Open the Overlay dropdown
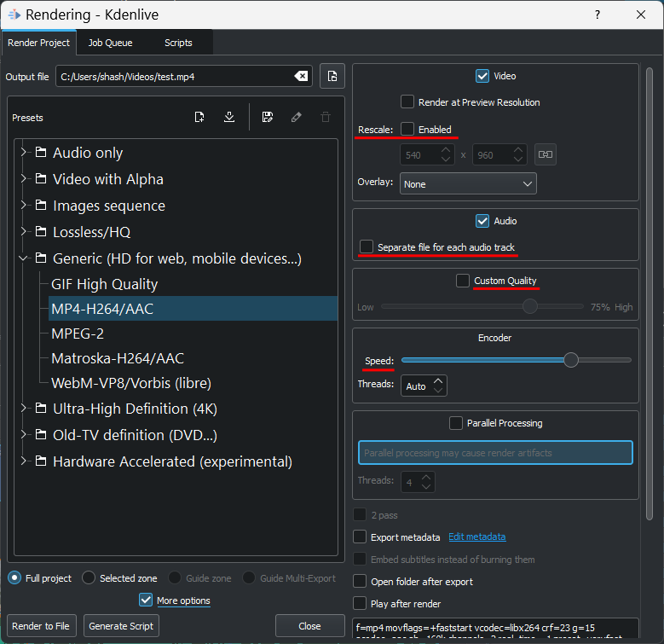This screenshot has width=664, height=644. coord(467,183)
